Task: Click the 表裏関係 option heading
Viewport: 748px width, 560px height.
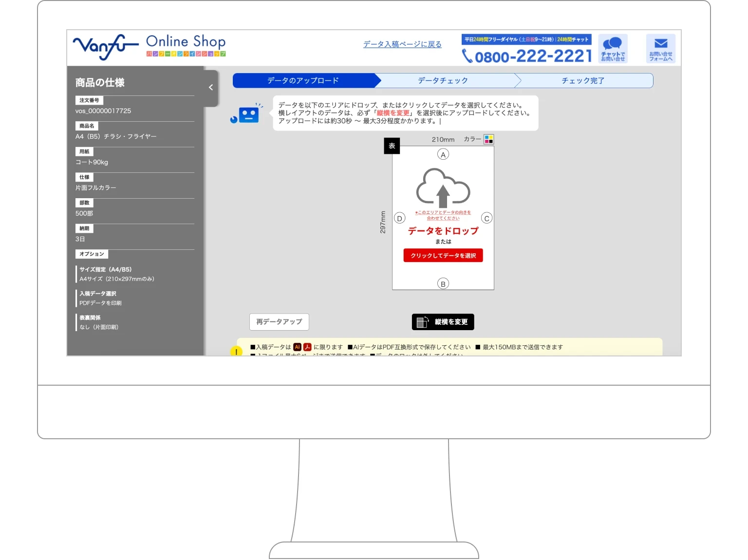Action: pyautogui.click(x=90, y=317)
